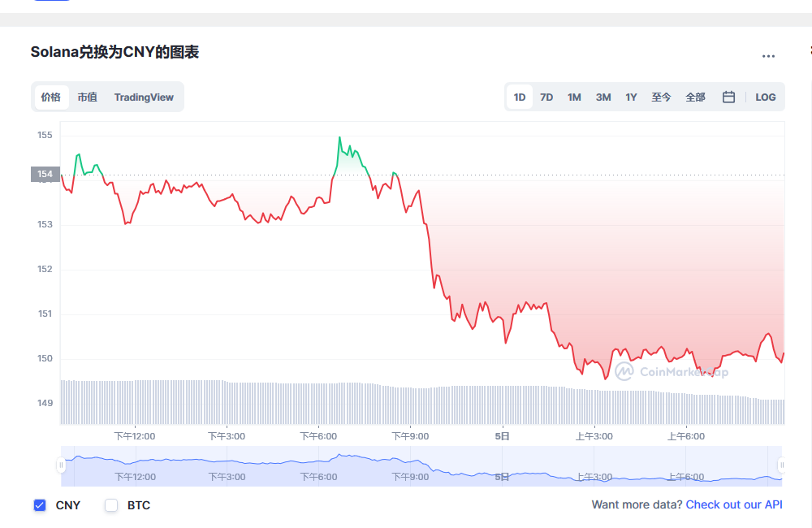Select the 1D time range
The width and height of the screenshot is (812, 528).
coord(520,97)
